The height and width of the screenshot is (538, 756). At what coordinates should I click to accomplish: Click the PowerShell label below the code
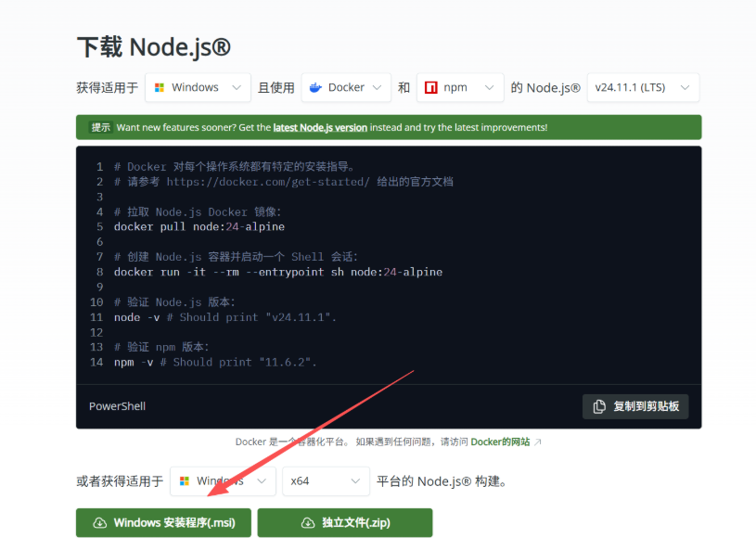pos(117,406)
